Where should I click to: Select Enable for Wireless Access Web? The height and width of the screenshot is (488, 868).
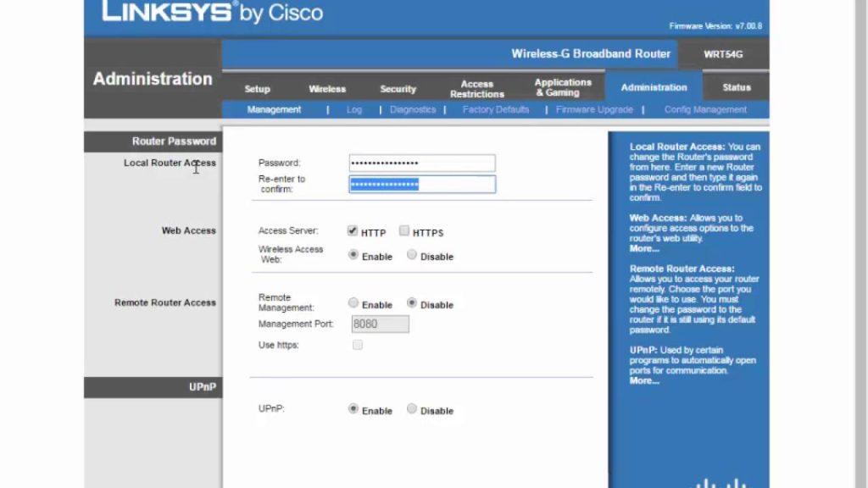[353, 255]
